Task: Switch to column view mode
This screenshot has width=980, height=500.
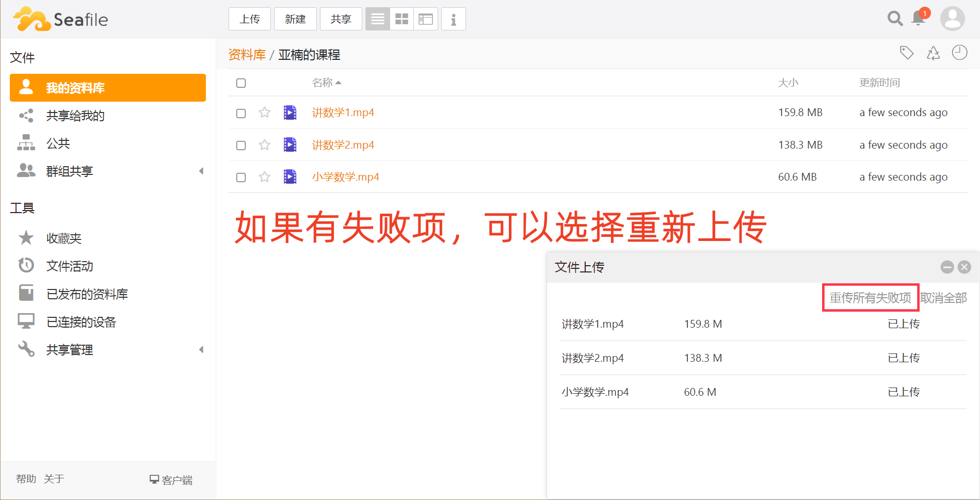Action: pyautogui.click(x=426, y=20)
